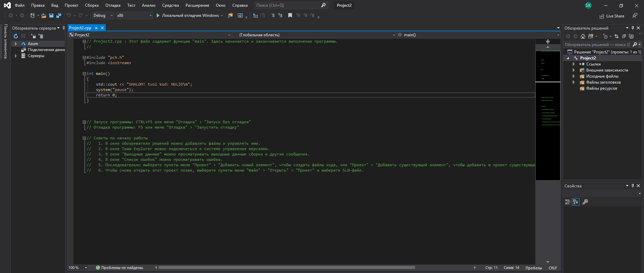The image size is (644, 273).
Task: Expand the Файлы заголовков folder
Action: pyautogui.click(x=574, y=82)
